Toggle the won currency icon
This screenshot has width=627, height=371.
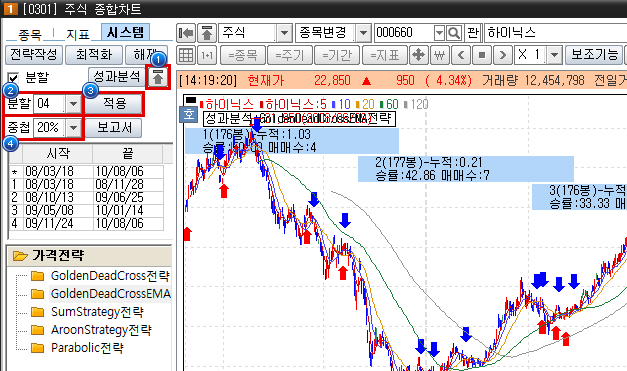tap(439, 55)
